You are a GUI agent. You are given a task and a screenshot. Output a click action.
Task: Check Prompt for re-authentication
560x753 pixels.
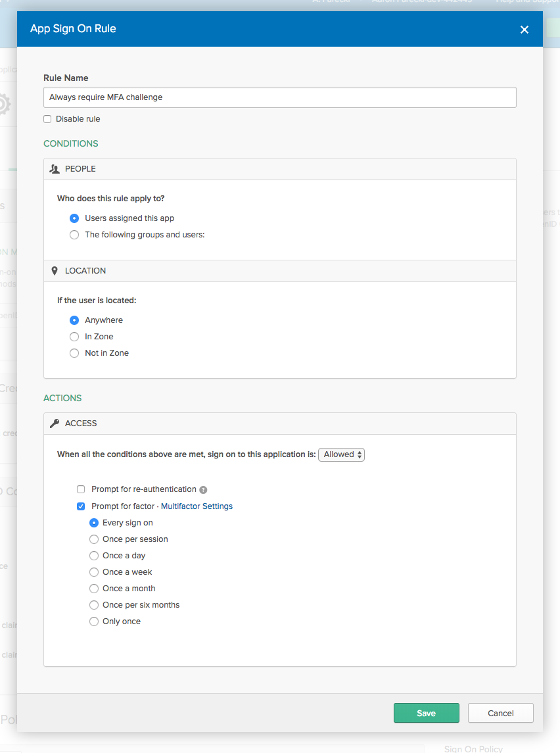tap(81, 489)
